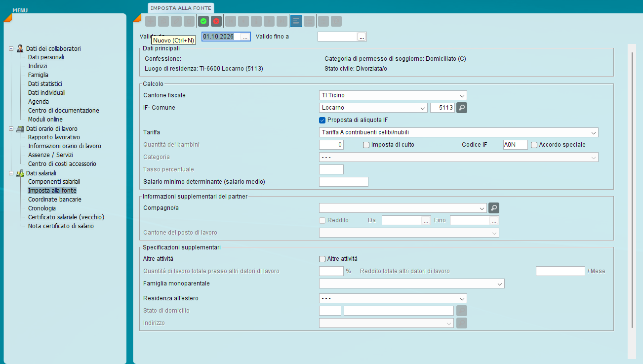Open date picker for Reddito Da
643x364 pixels.
(x=426, y=220)
